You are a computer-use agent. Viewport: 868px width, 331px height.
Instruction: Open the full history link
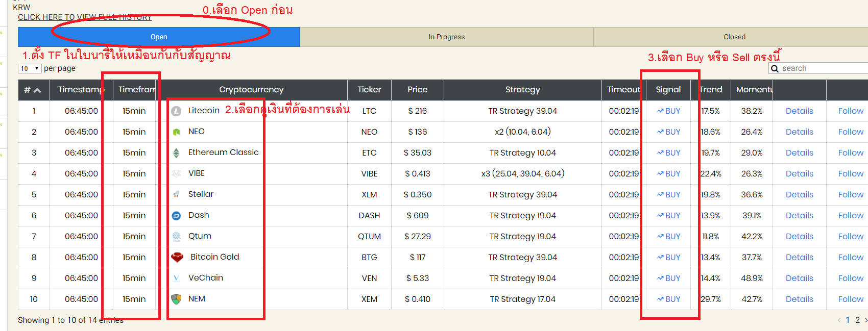click(x=85, y=17)
